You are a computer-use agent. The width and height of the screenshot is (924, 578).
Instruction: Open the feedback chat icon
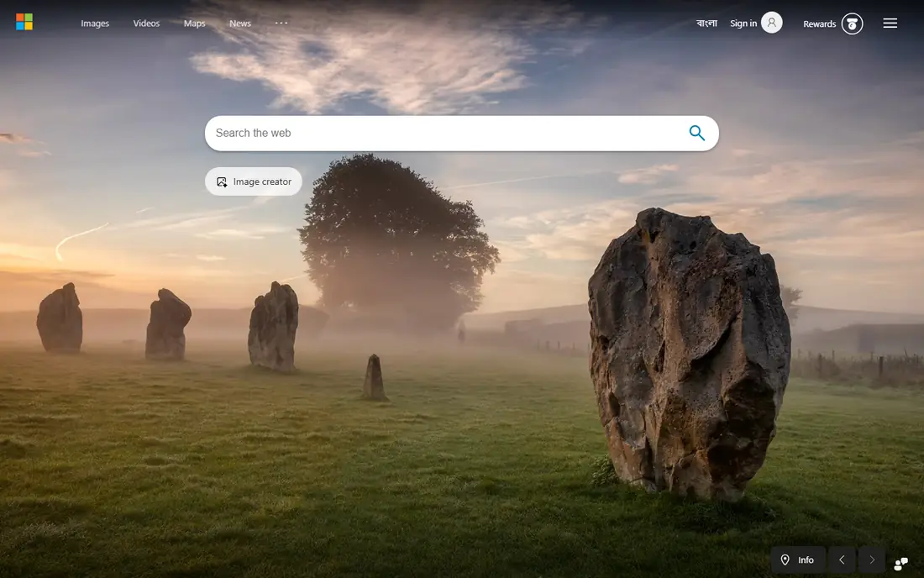pos(901,563)
